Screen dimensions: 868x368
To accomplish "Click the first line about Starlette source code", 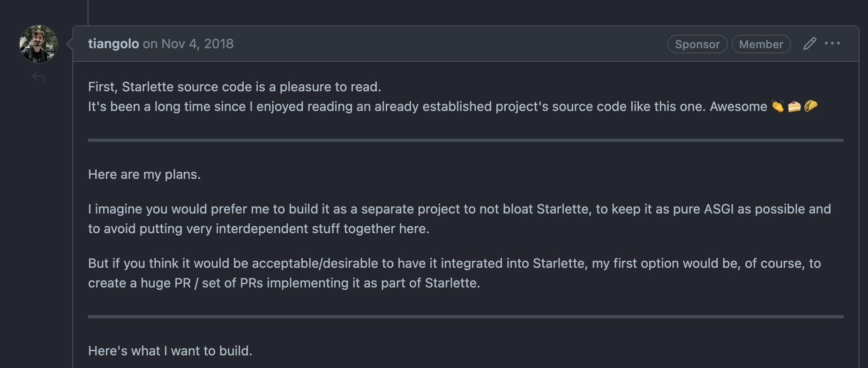I will (x=234, y=87).
